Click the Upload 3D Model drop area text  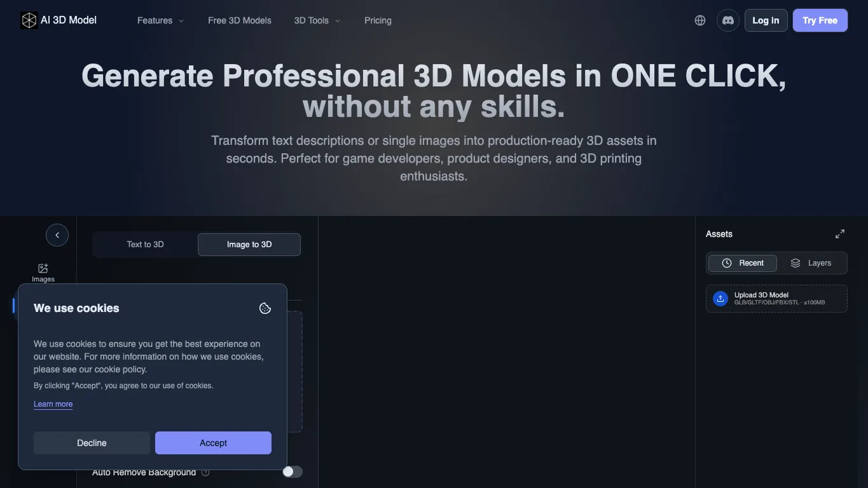pos(780,299)
